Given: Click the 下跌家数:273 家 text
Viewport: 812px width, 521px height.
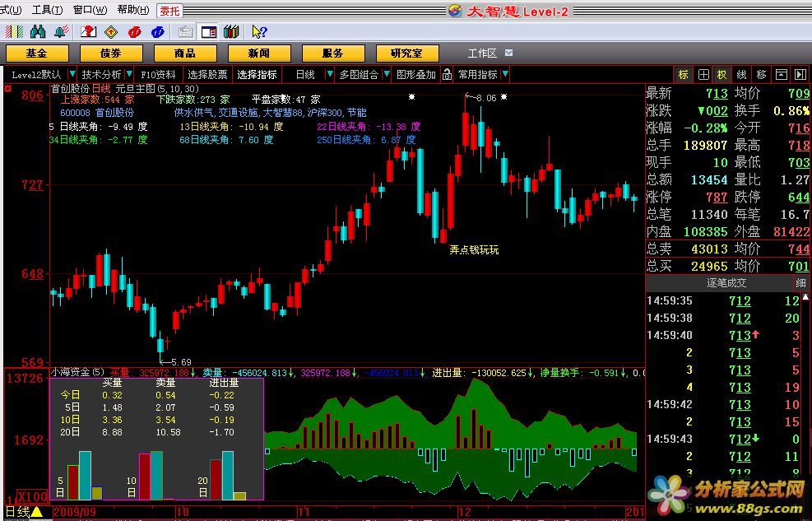Looking at the screenshot, I should tap(193, 99).
